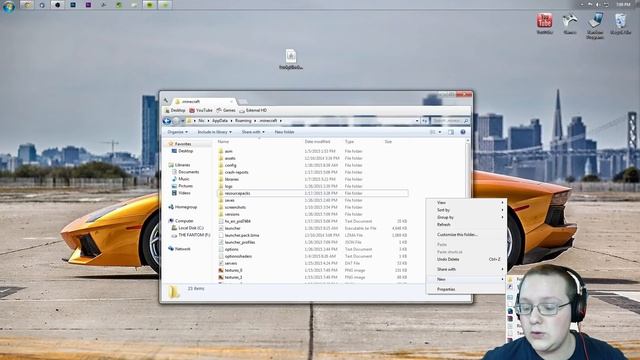Select the textures_0 PNG image
Image resolution: width=640 pixels, height=360 pixels.
point(233,270)
